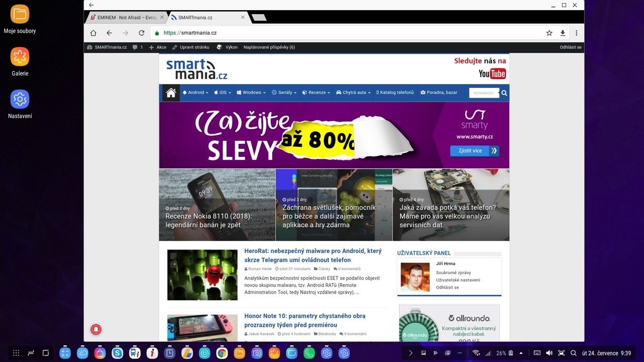Click the magnifier icon beside the site search

coord(504,93)
